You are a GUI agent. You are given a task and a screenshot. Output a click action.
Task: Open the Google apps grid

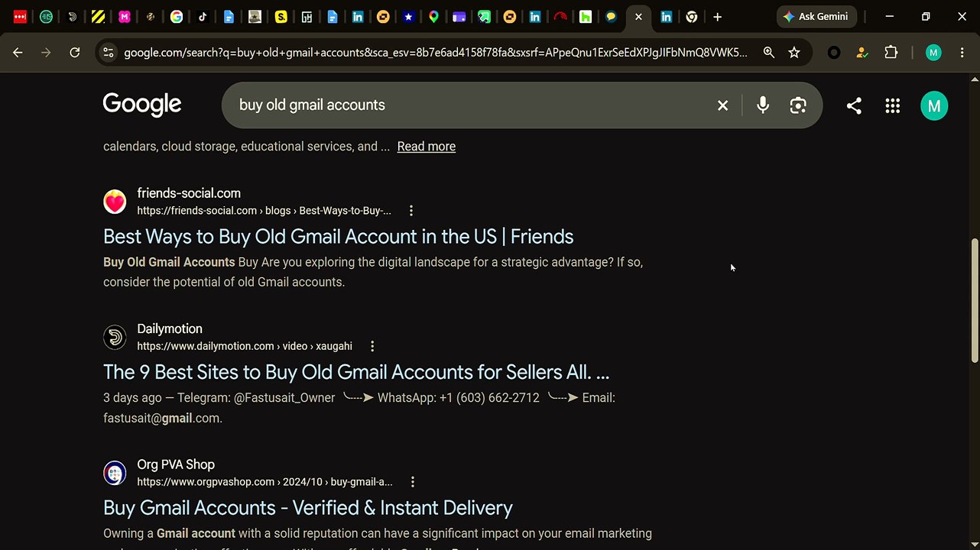click(892, 106)
